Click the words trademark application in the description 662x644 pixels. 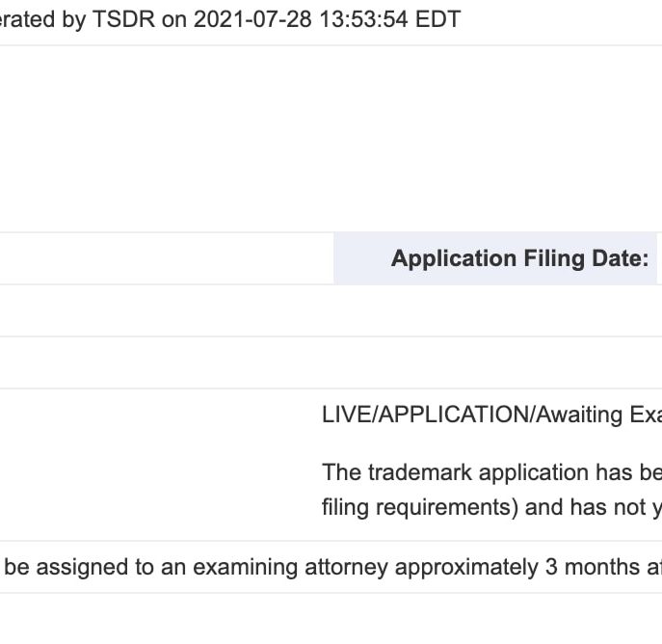pos(478,472)
